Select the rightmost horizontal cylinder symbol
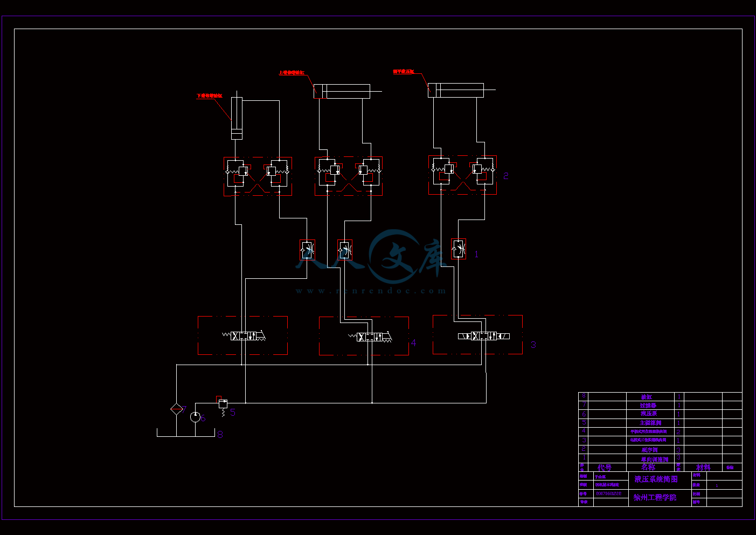 pyautogui.click(x=456, y=90)
